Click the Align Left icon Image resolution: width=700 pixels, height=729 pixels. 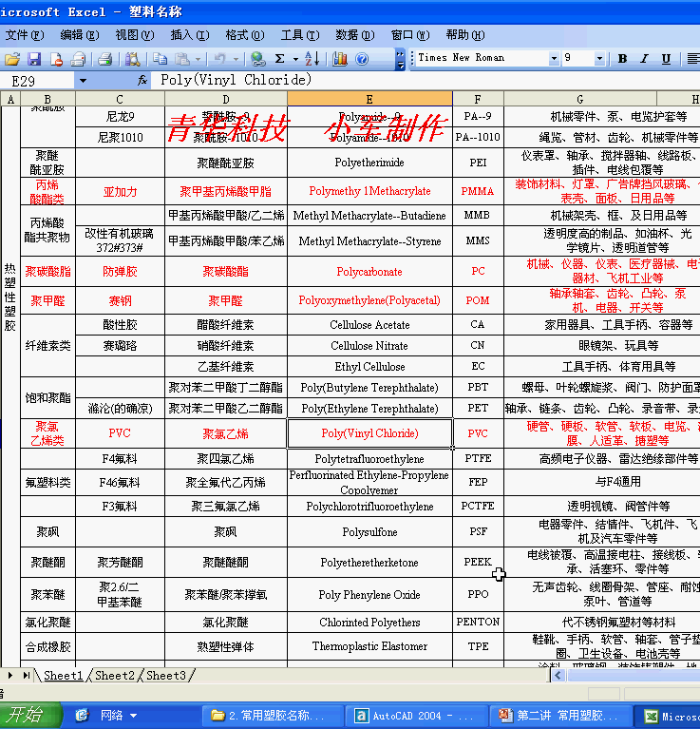coord(693,59)
